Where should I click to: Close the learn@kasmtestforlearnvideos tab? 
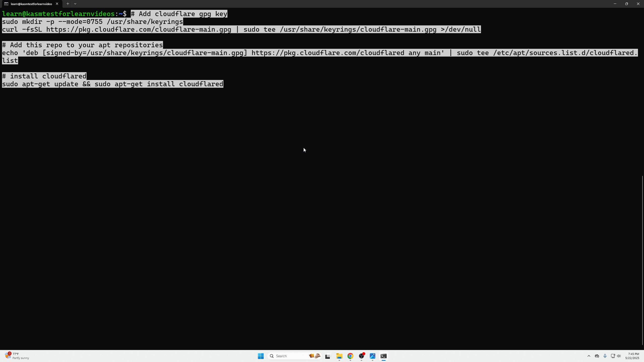(x=57, y=4)
